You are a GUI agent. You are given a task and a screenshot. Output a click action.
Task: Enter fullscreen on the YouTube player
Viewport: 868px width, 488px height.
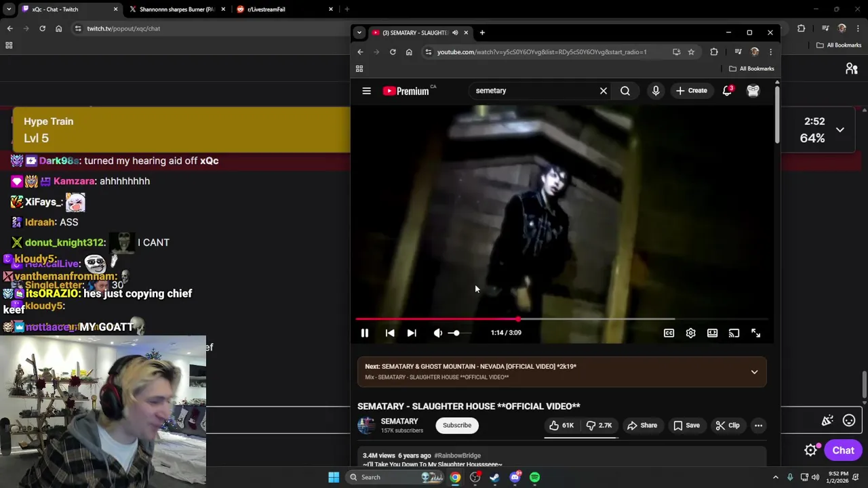755,333
